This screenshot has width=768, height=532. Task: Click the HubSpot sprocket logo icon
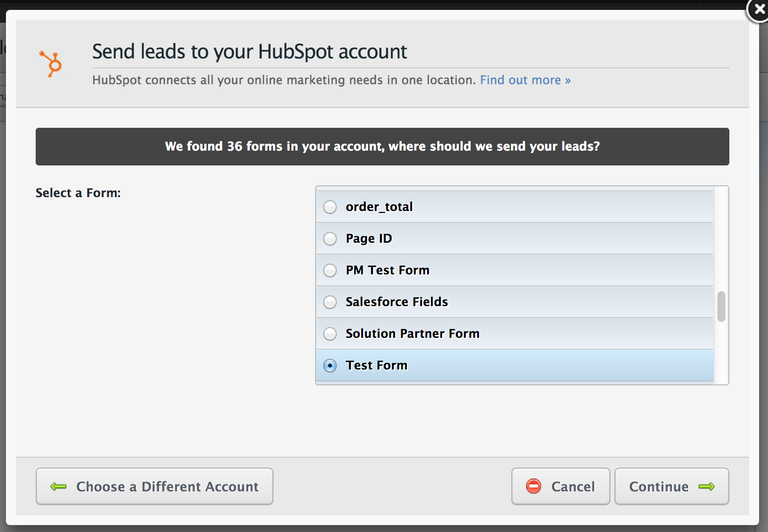(x=51, y=64)
